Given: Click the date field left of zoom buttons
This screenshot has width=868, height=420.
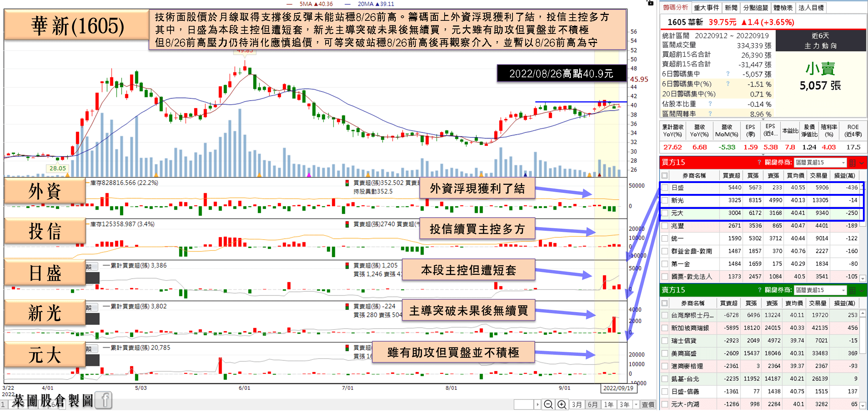Looking at the screenshot, I should (x=524, y=404).
